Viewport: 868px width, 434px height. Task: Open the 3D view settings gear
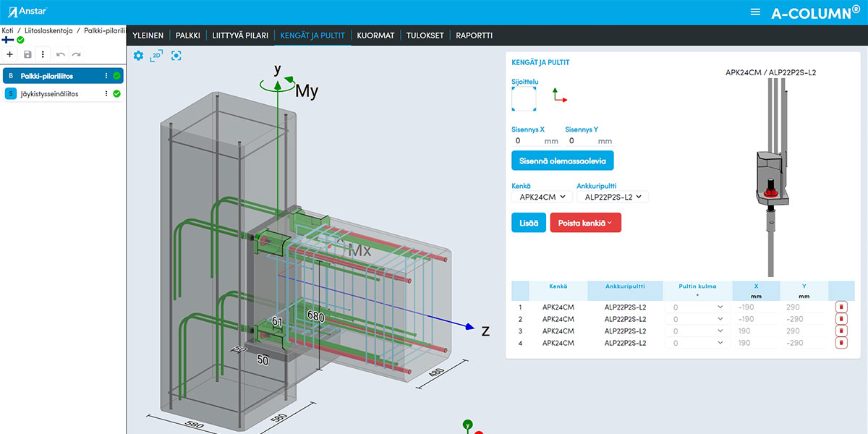click(139, 55)
